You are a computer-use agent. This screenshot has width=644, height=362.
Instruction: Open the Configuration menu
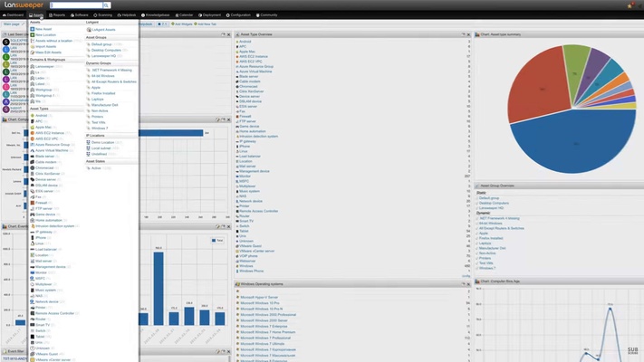pyautogui.click(x=238, y=14)
